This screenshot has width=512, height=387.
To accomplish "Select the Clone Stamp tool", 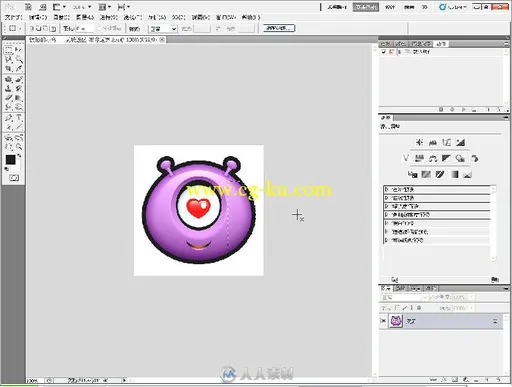I will (x=9, y=88).
